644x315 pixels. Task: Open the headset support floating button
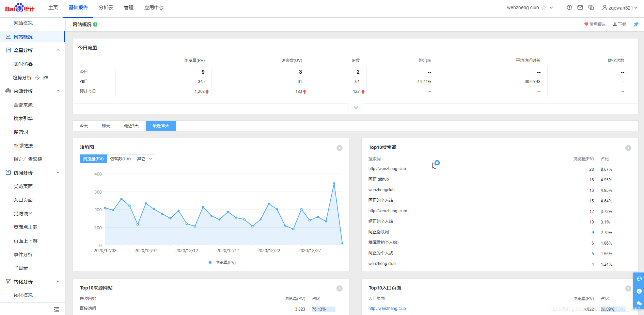pos(639,279)
